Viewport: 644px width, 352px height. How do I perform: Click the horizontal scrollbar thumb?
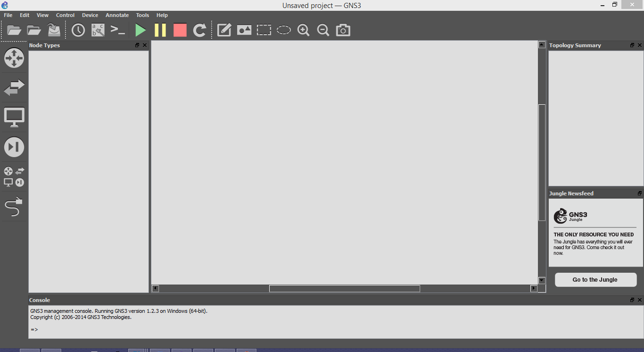[345, 288]
